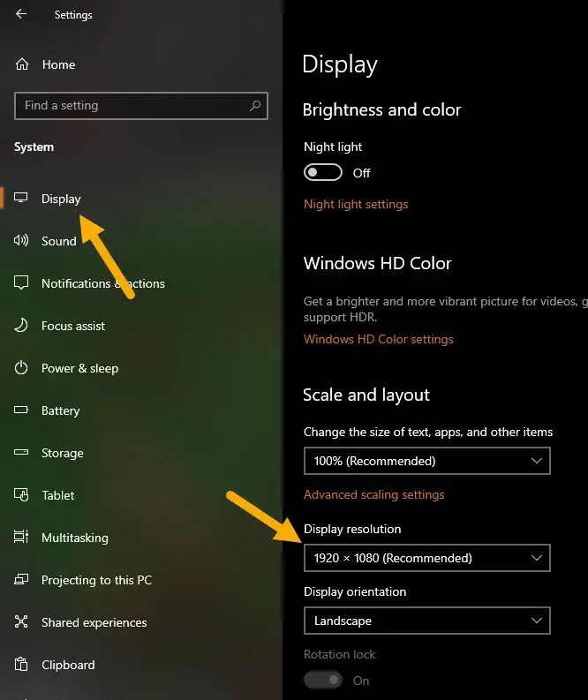Click the Display orientation label

pos(355,592)
